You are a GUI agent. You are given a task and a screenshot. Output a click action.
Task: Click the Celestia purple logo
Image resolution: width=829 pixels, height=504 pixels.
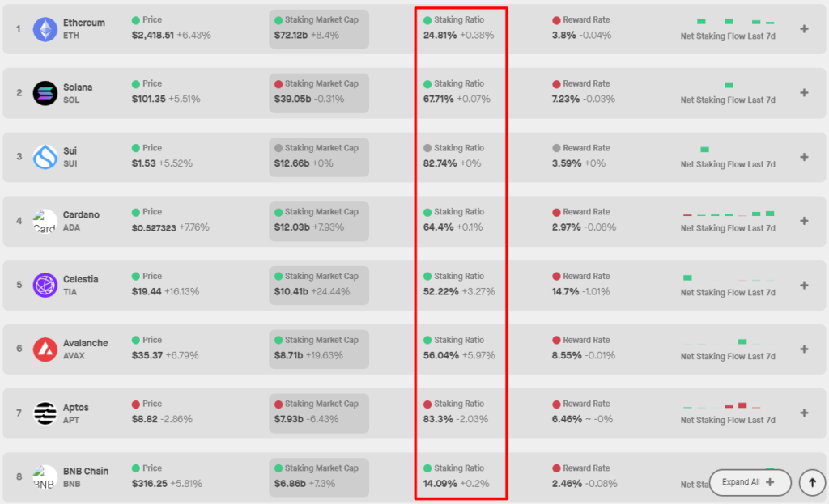(x=45, y=285)
